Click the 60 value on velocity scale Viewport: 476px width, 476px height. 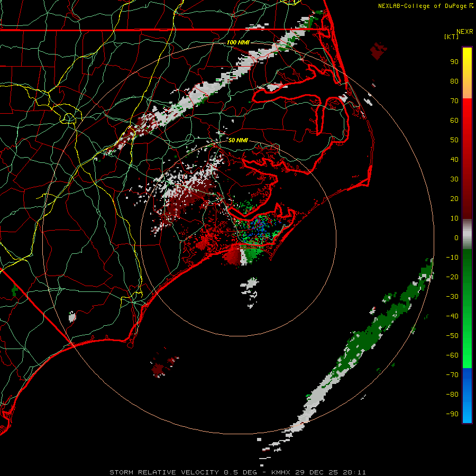[454, 120]
